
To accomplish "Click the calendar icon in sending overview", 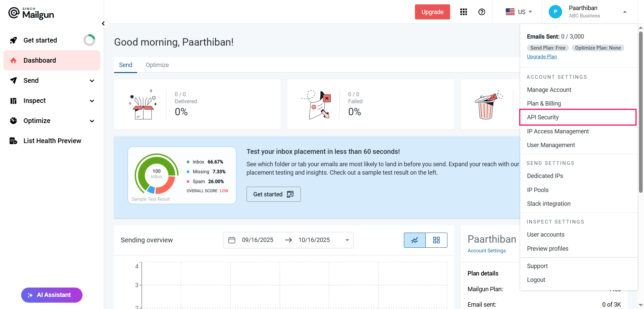I will point(232,240).
